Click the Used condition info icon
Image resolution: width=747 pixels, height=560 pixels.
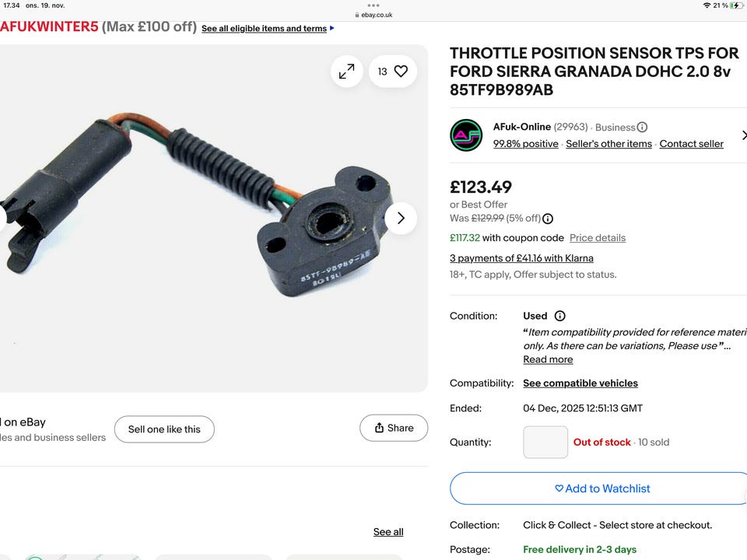pos(559,316)
